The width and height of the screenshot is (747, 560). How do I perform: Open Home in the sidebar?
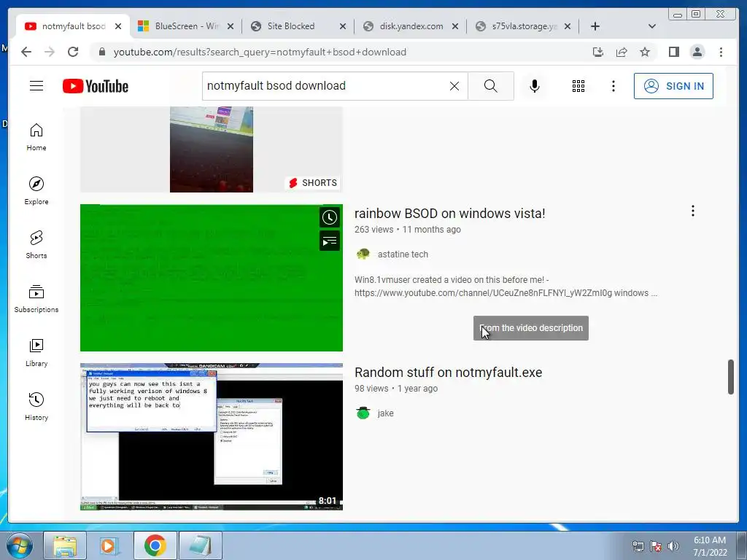click(36, 137)
